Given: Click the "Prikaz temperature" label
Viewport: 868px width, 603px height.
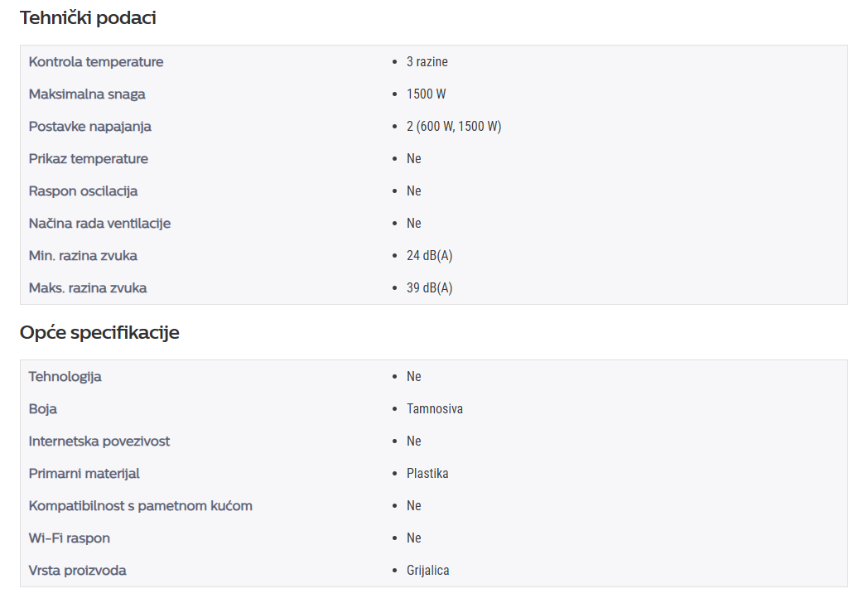Looking at the screenshot, I should (89, 159).
